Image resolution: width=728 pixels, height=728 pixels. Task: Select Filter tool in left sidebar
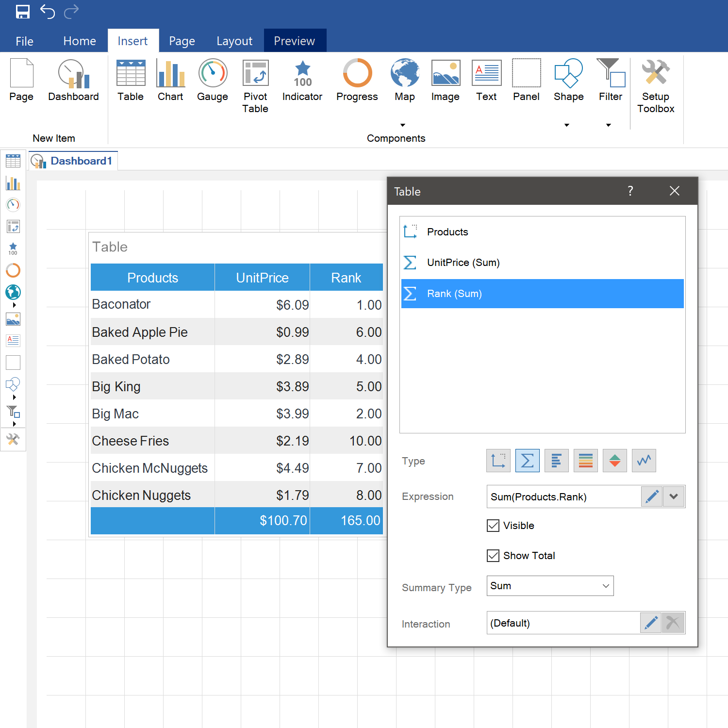13,412
